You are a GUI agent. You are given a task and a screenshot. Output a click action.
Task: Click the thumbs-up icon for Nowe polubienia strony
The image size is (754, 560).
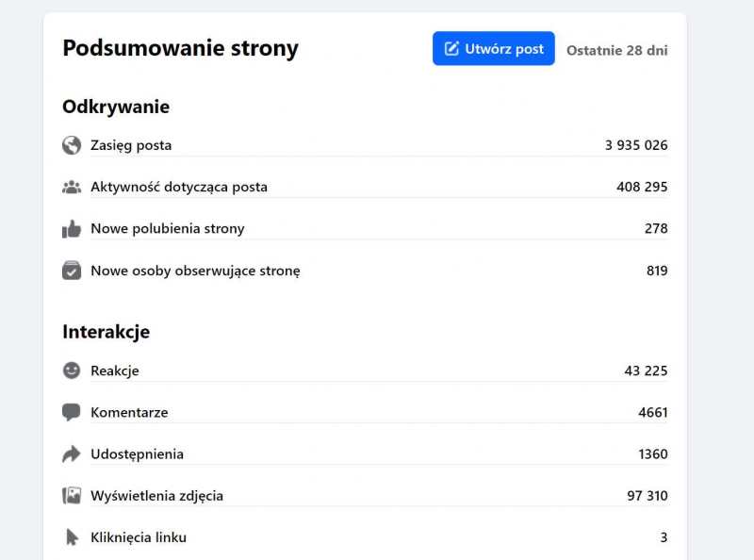point(72,228)
